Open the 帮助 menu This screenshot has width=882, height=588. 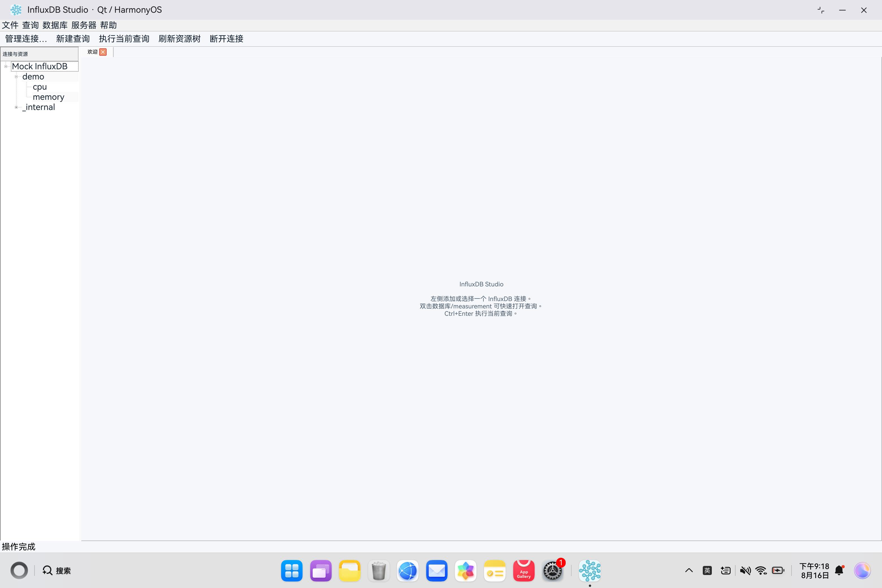point(108,25)
